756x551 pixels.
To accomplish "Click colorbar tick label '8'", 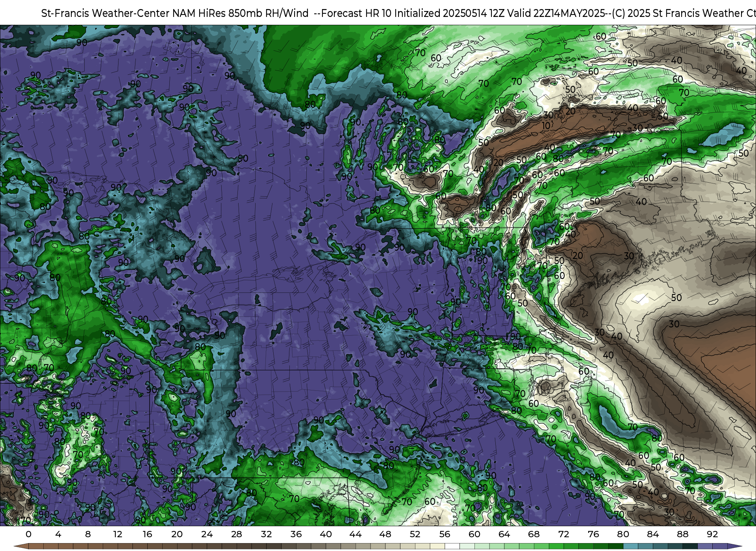I will click(x=88, y=534).
